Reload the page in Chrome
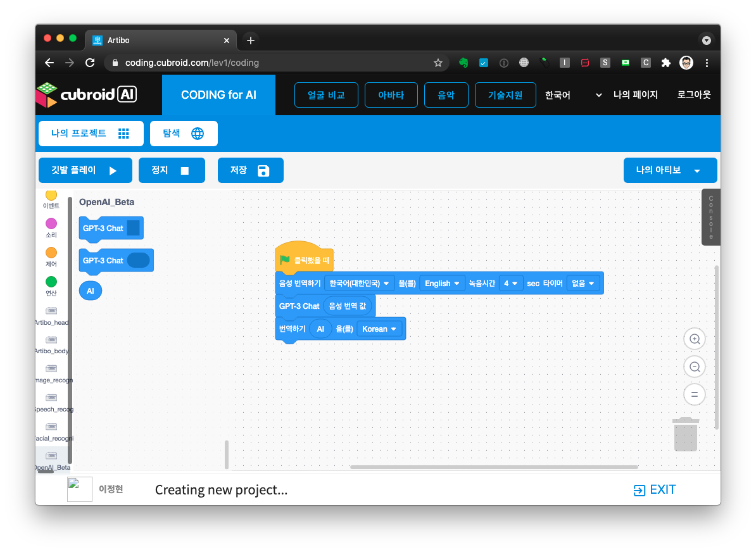Screen dimensions: 756x552 (x=90, y=63)
